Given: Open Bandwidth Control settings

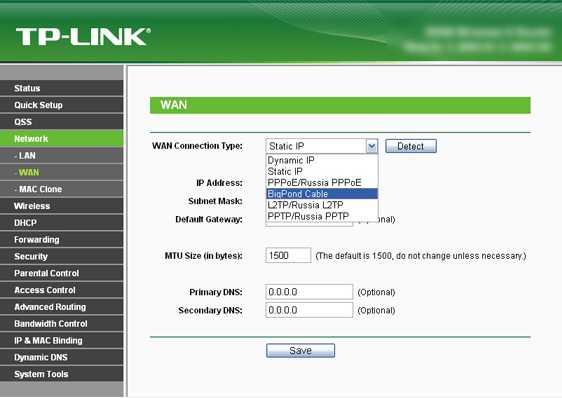Looking at the screenshot, I should point(61,324).
